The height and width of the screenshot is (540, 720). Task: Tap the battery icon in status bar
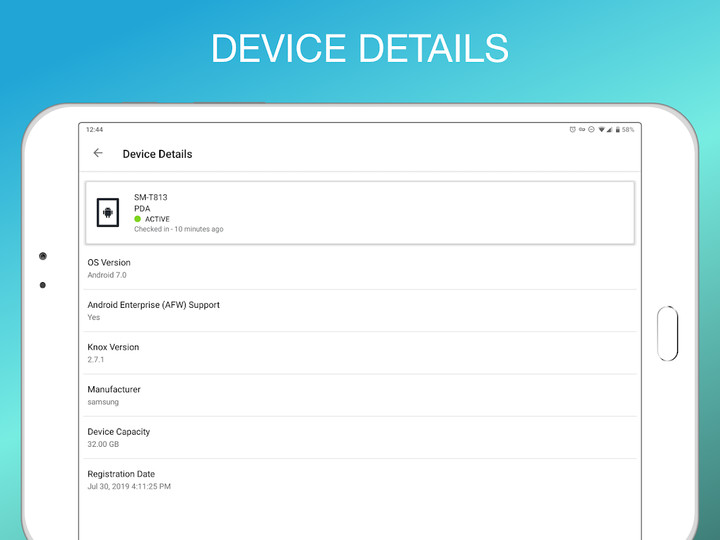click(x=617, y=130)
